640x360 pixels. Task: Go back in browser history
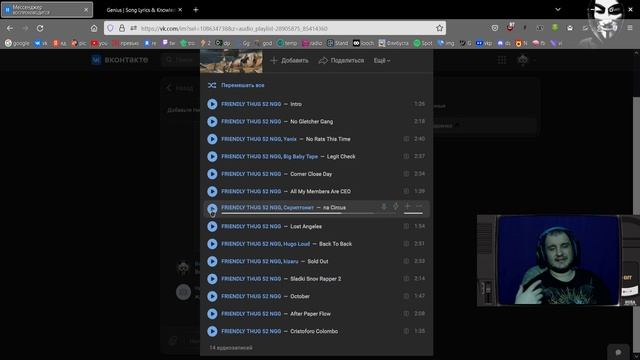tap(10, 28)
